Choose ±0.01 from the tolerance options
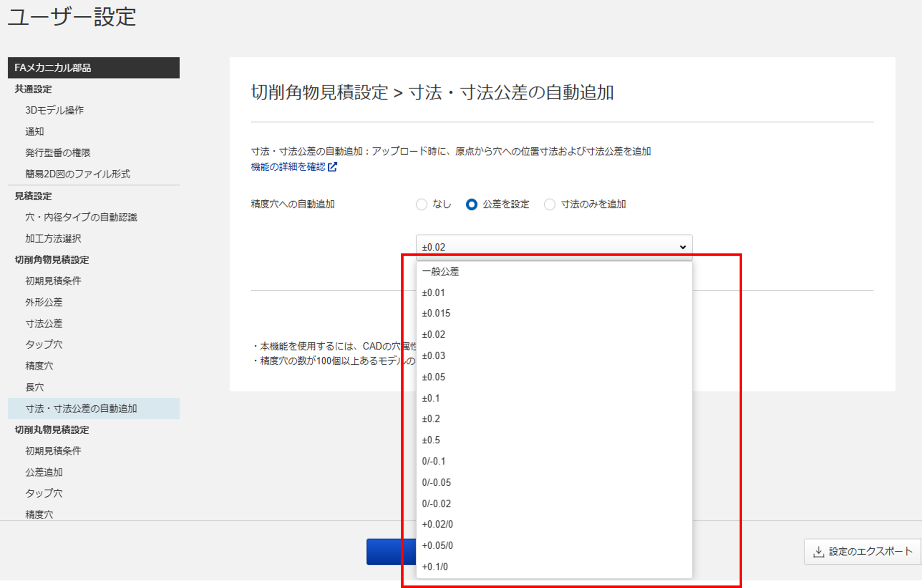The width and height of the screenshot is (922, 588). pyautogui.click(x=434, y=293)
